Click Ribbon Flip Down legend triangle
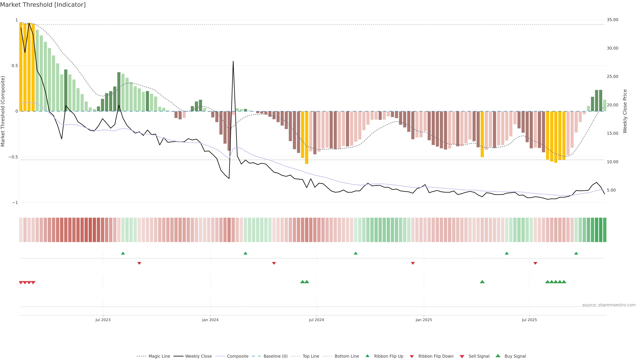This screenshot has width=644, height=362. pos(412,356)
